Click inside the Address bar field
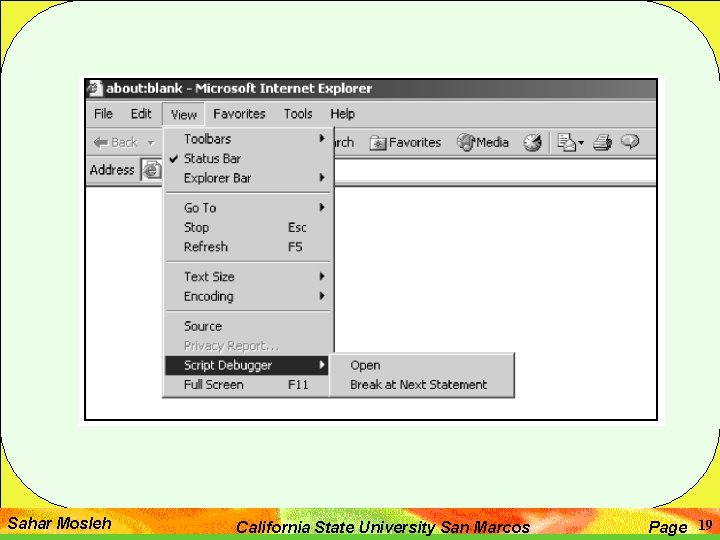 pos(495,170)
